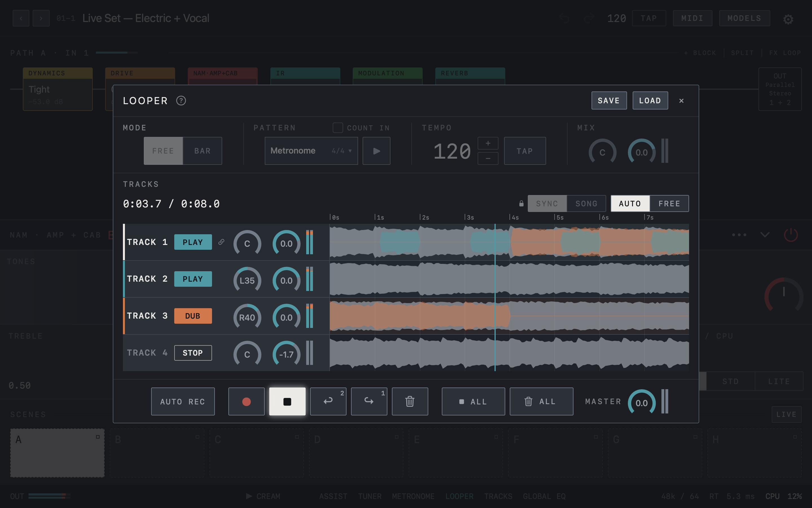Go to previous preset arrow
This screenshot has width=812, height=508.
(21, 18)
